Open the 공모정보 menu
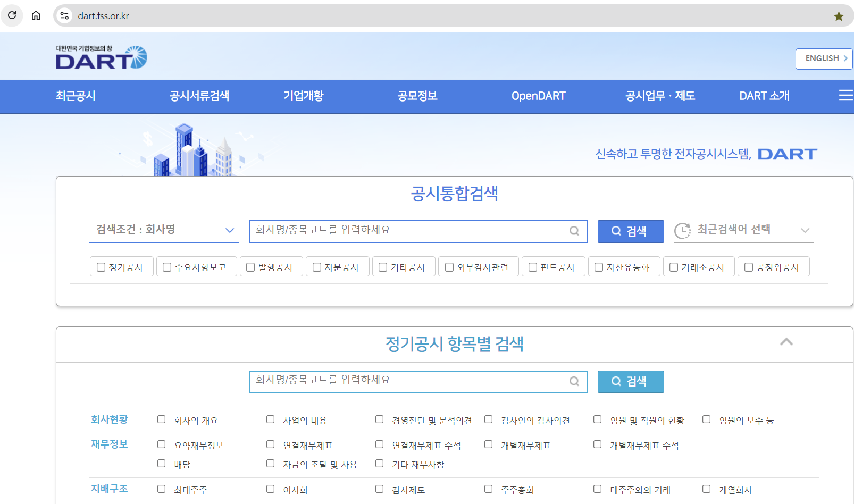 coord(417,96)
